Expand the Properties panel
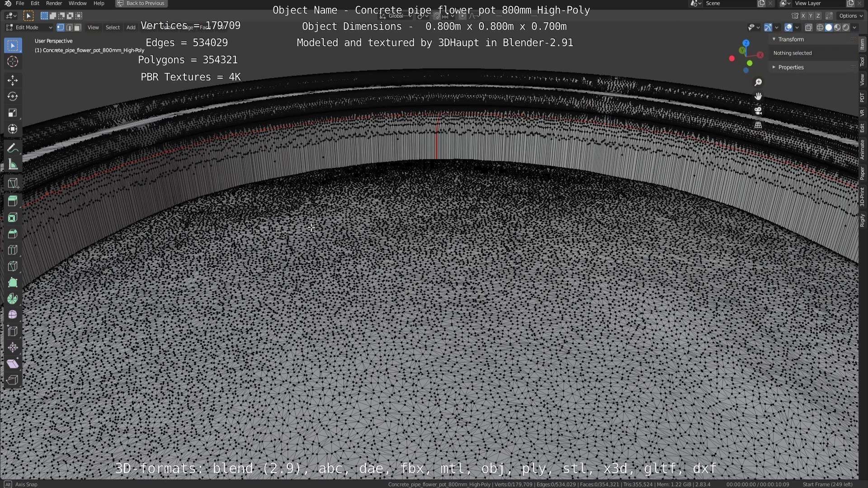 tap(791, 67)
